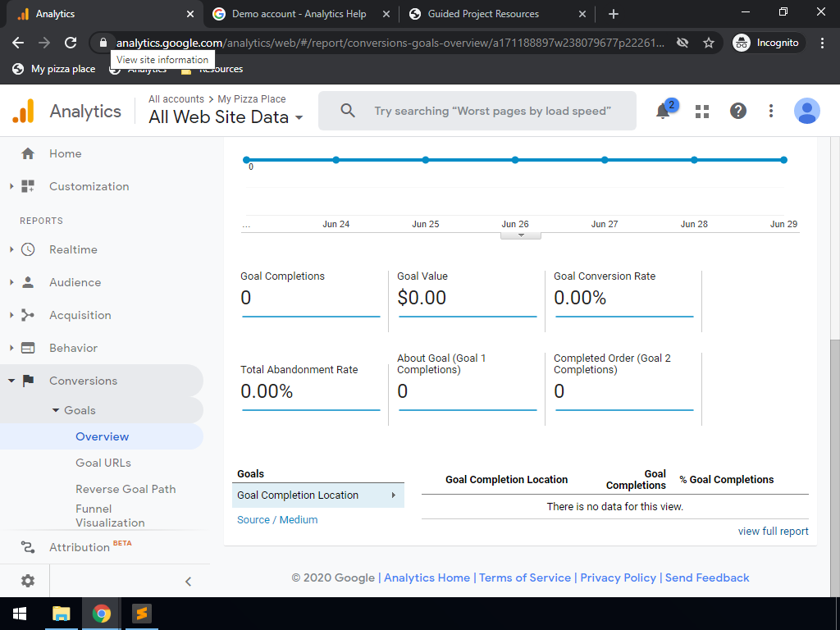Open the Google apps grid icon
840x630 pixels.
[701, 112]
